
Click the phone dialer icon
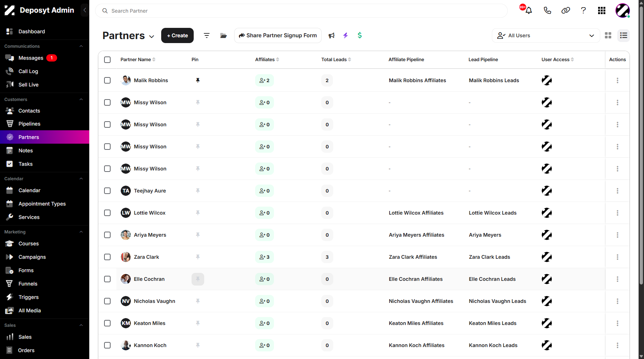[x=547, y=10]
